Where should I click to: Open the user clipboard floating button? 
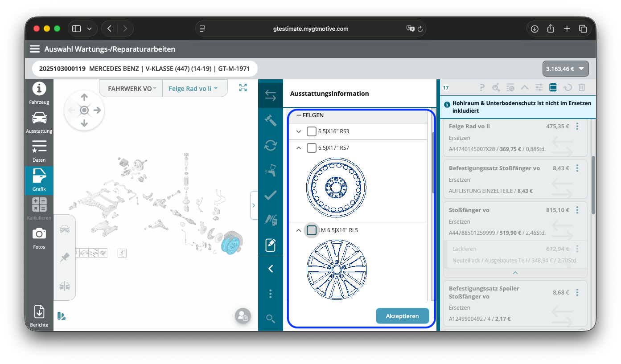243,316
